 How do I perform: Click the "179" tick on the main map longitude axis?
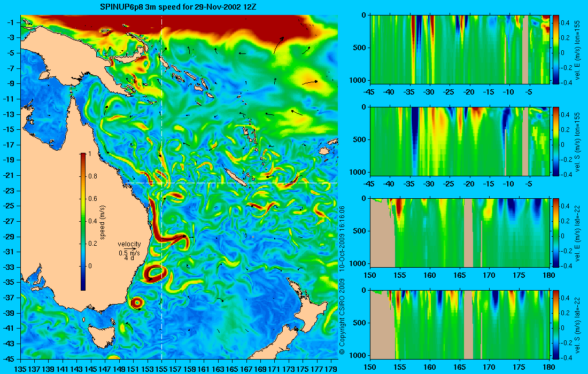[331, 369]
